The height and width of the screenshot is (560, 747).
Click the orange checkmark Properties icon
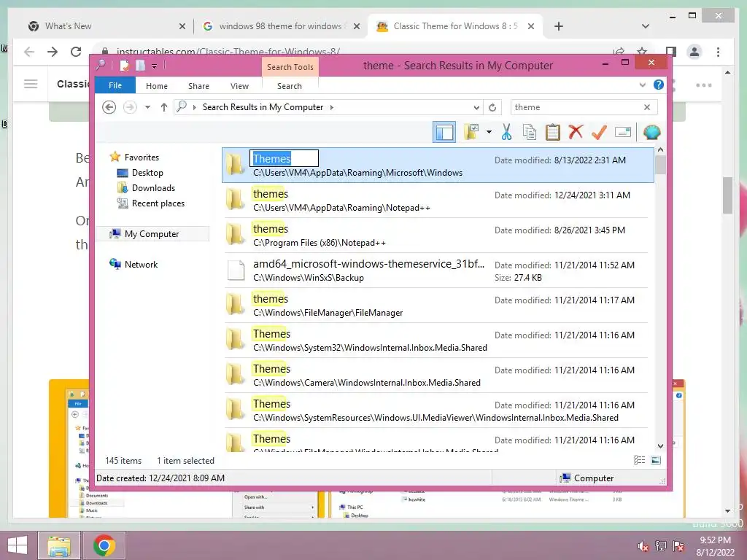599,132
